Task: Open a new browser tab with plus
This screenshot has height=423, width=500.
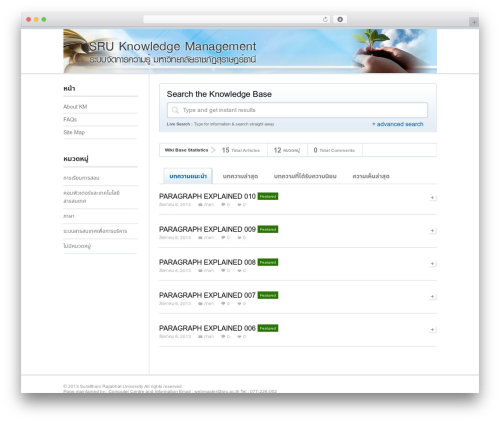Action: click(x=474, y=22)
